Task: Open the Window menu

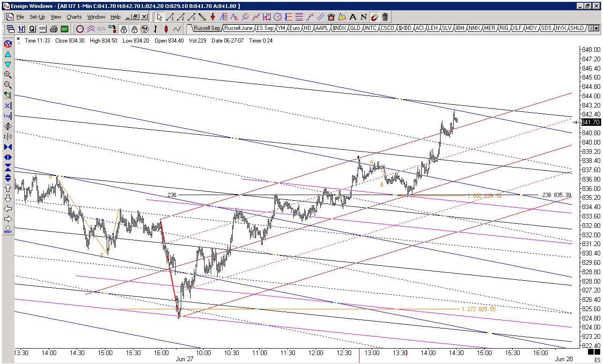Action: 96,17
